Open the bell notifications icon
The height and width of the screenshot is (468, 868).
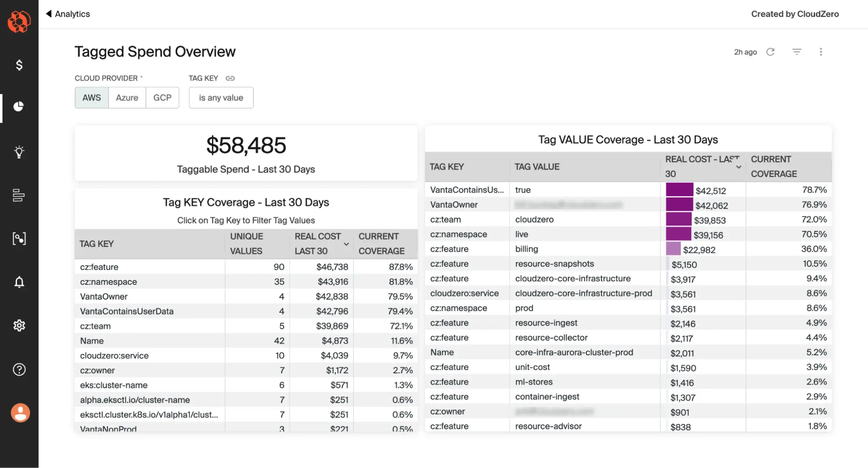coord(19,282)
